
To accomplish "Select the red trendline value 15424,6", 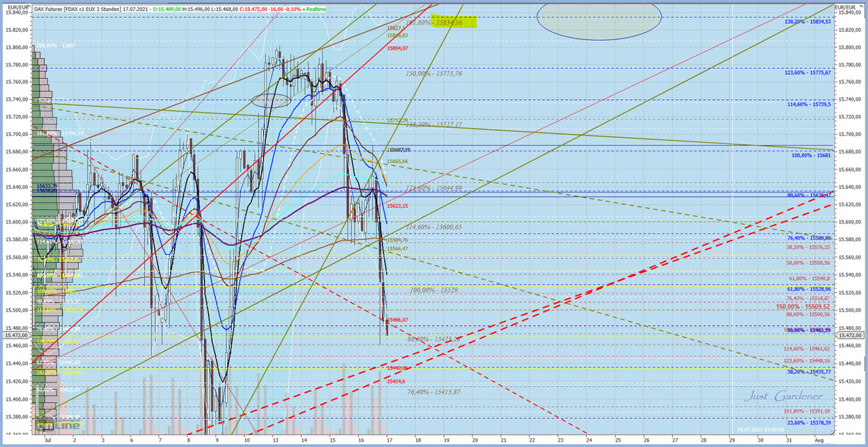I will (x=396, y=382).
